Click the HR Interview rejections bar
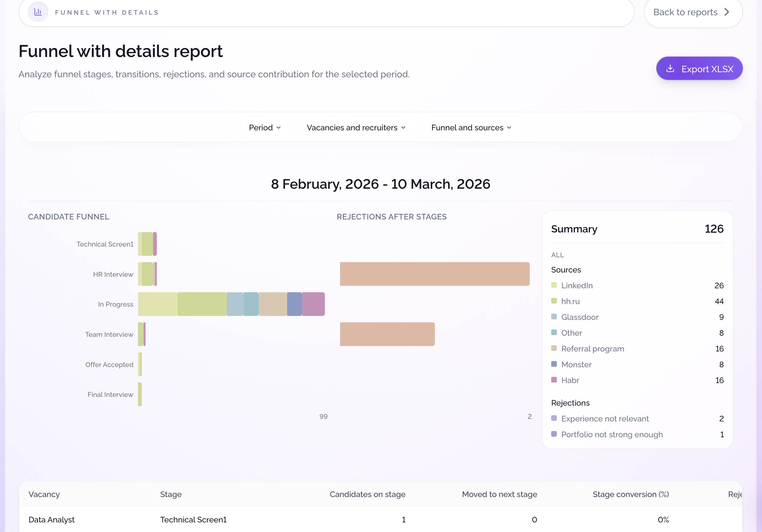The image size is (762, 532). click(x=434, y=274)
